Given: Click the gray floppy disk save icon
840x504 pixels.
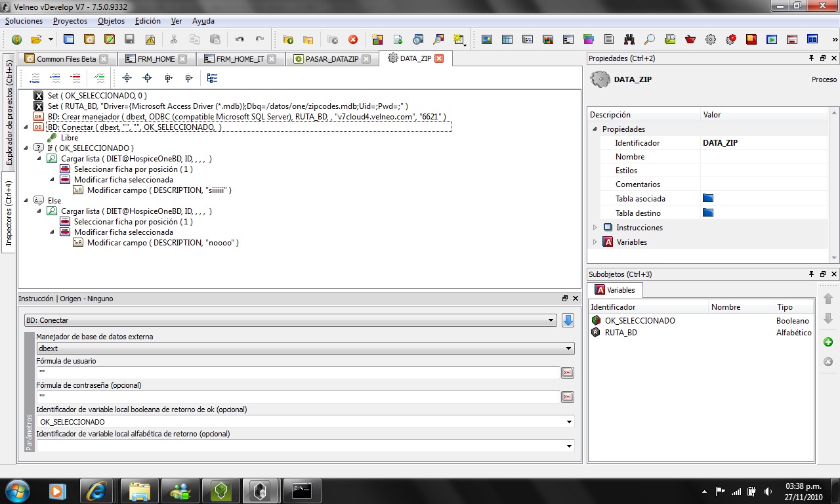Looking at the screenshot, I should [x=129, y=39].
